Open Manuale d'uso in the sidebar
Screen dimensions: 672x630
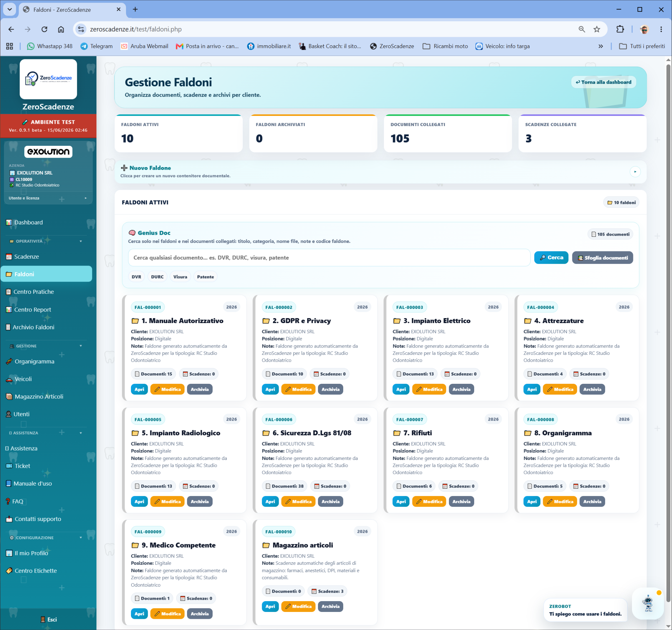(29, 483)
